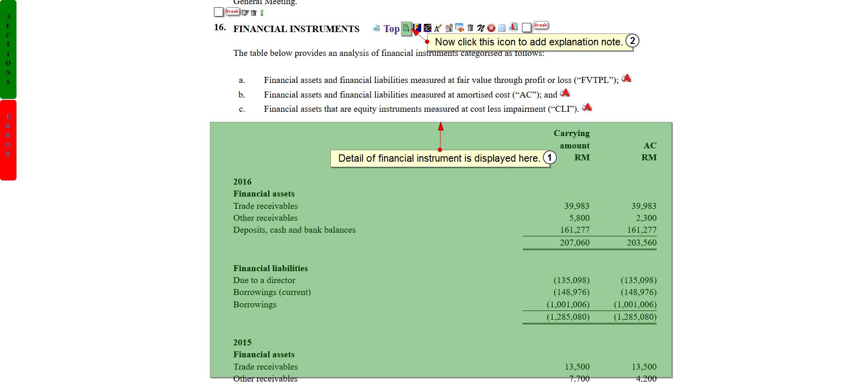Click the black R signature icon

click(x=427, y=28)
